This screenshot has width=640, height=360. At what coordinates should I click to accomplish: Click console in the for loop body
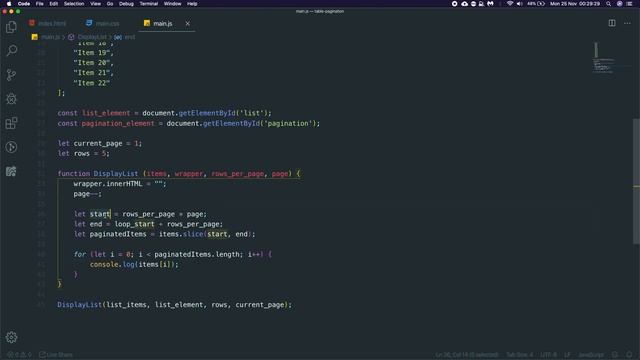104,264
